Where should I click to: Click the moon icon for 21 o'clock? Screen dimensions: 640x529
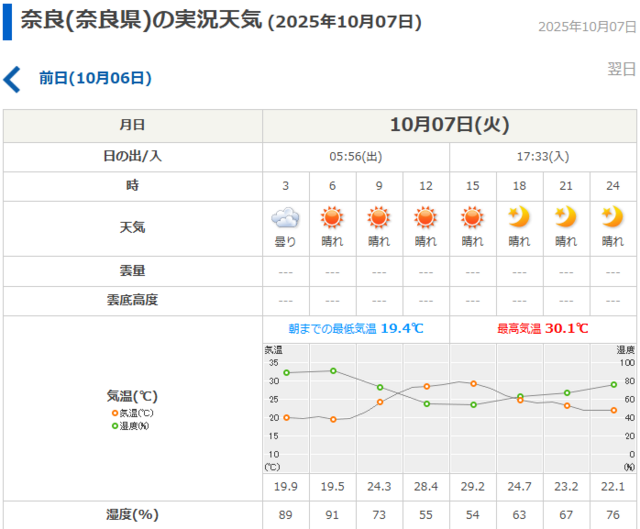point(566,217)
